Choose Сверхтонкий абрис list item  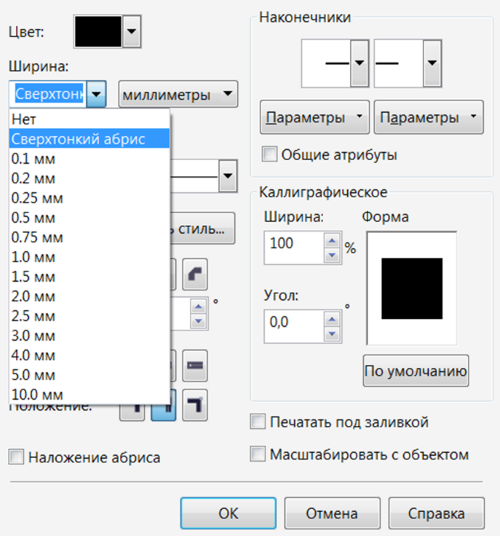[x=89, y=139]
